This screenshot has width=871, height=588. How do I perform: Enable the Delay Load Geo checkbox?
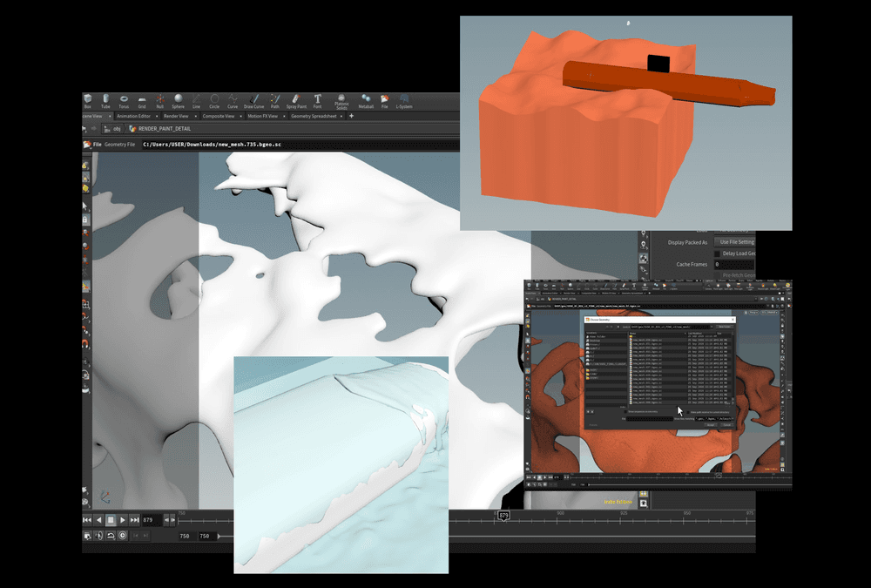pos(717,254)
